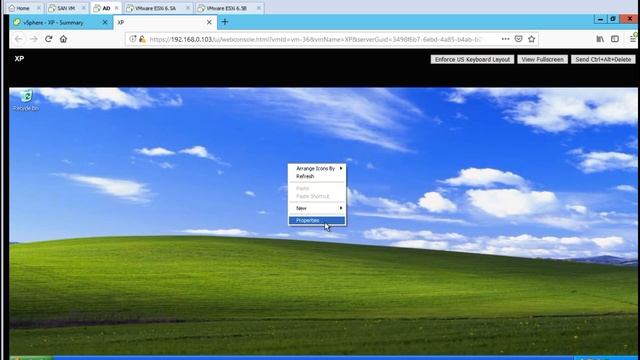
Task: Click the View Fullscreen button
Action: 542,59
